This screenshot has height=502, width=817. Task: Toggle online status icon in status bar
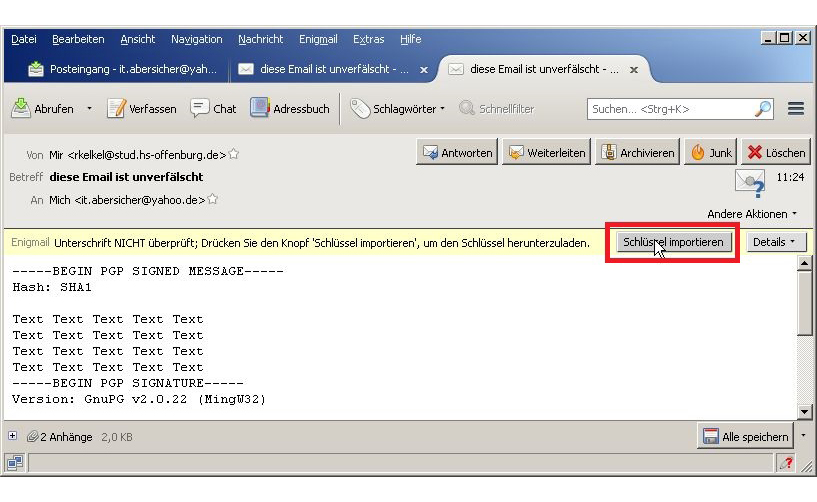[15, 462]
